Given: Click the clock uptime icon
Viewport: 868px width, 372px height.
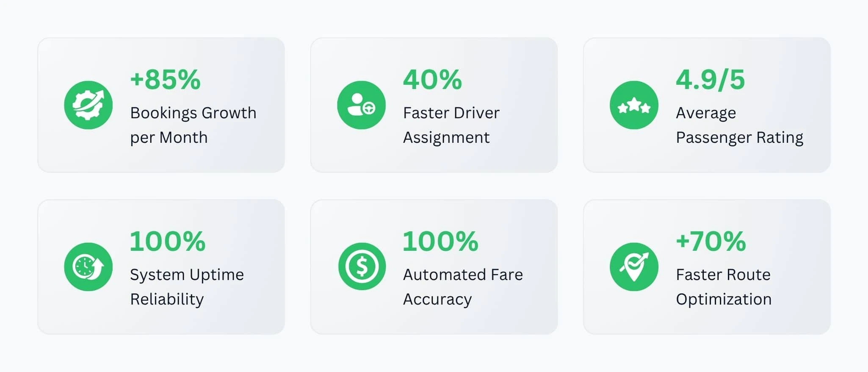Looking at the screenshot, I should 88,267.
